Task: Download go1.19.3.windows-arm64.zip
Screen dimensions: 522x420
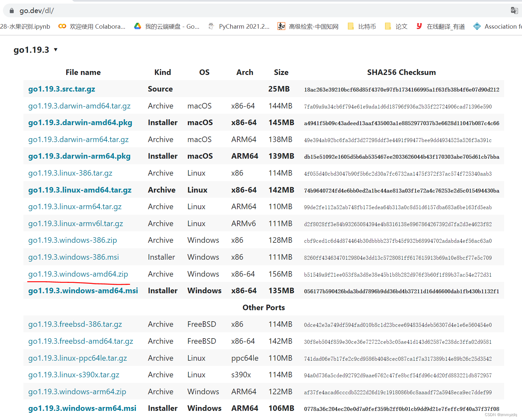Action: tap(77, 392)
